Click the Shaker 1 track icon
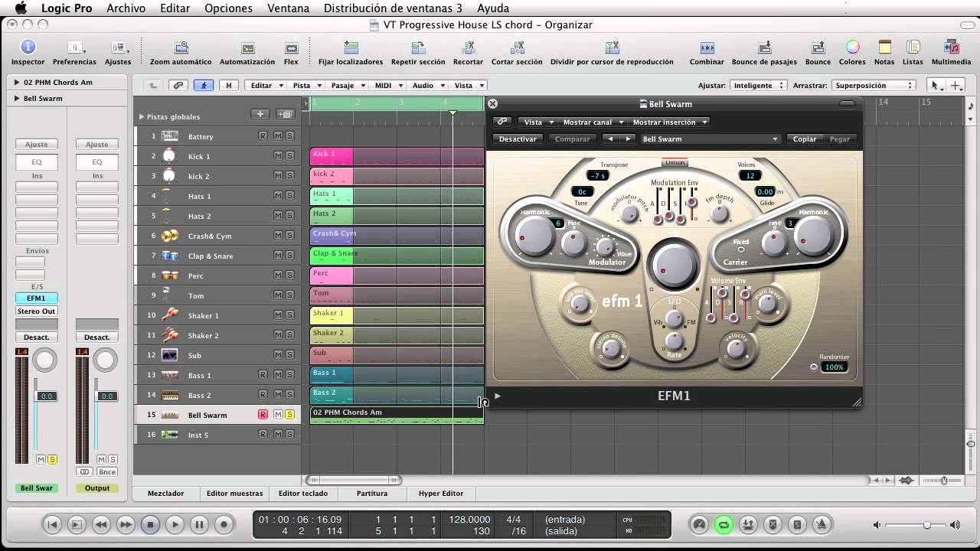 click(x=170, y=315)
